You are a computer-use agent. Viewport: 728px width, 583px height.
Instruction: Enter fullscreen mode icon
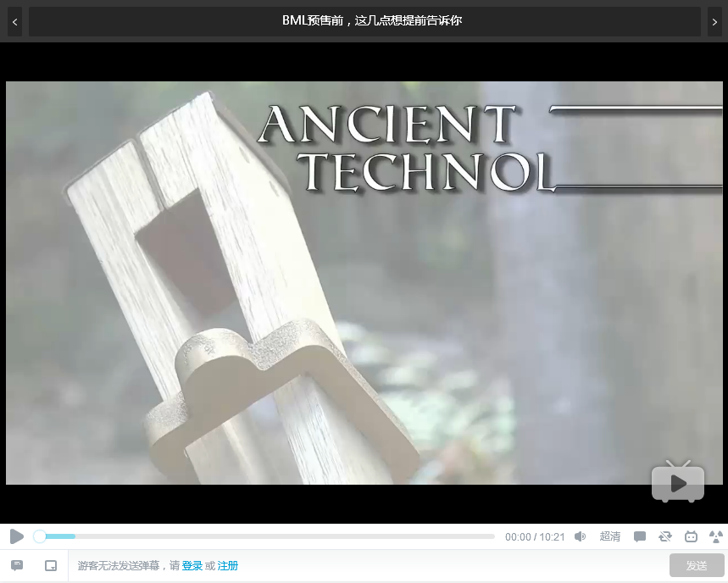(716, 537)
